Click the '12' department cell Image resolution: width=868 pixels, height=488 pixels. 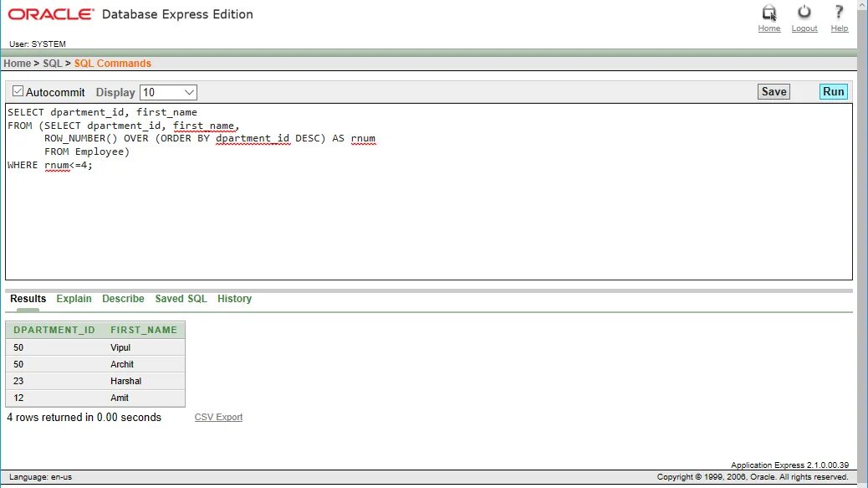[x=18, y=398]
